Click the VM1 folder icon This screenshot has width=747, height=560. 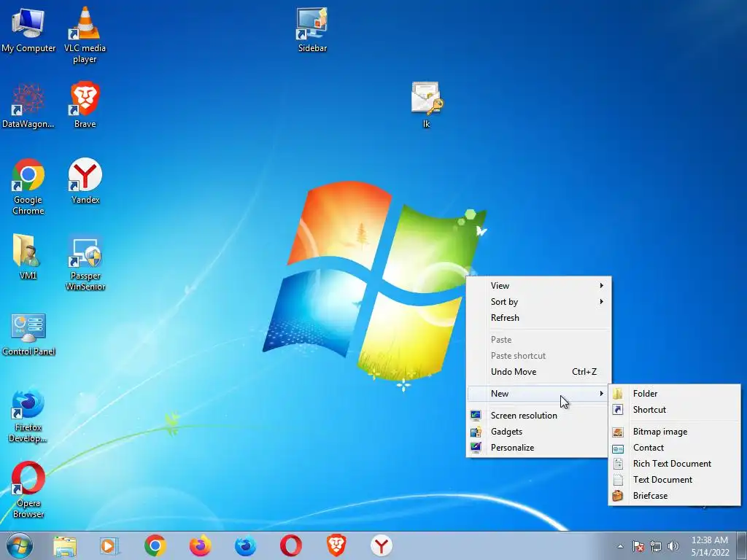click(x=28, y=257)
